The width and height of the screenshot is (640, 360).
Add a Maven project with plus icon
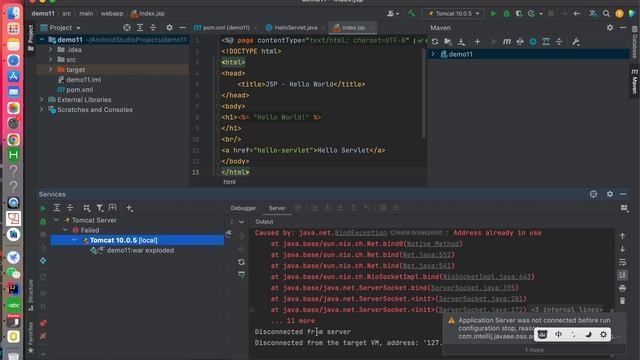[477, 42]
